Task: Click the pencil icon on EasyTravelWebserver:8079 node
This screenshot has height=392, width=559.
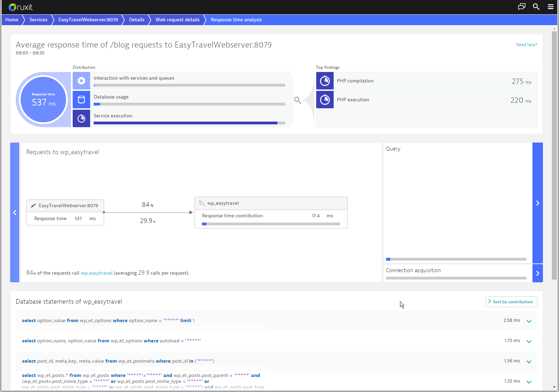Action: 34,205
